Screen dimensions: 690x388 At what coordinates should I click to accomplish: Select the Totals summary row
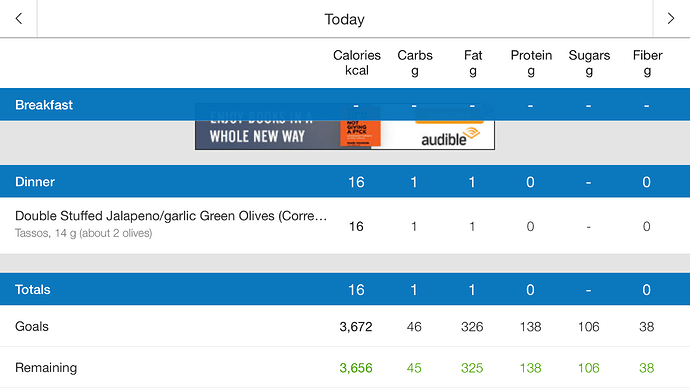point(345,289)
